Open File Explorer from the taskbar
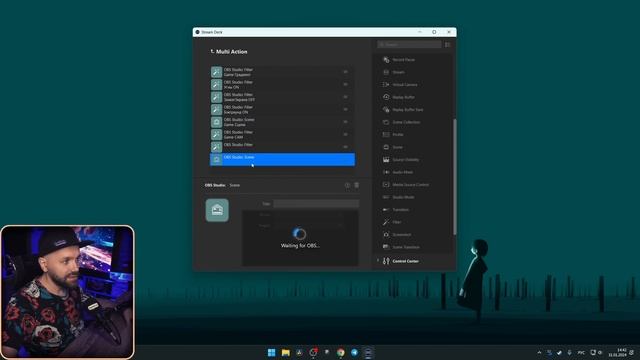Viewport: 640px width, 360px height. [x=285, y=352]
